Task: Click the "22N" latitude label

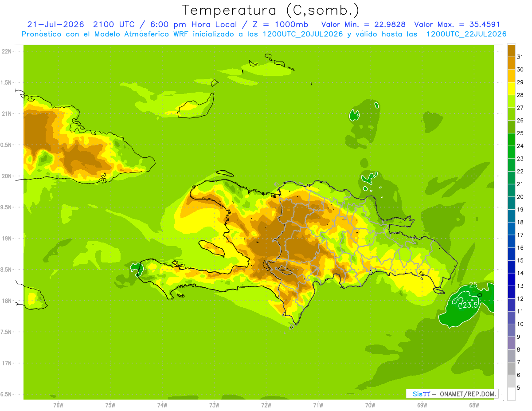Action: pos(6,51)
